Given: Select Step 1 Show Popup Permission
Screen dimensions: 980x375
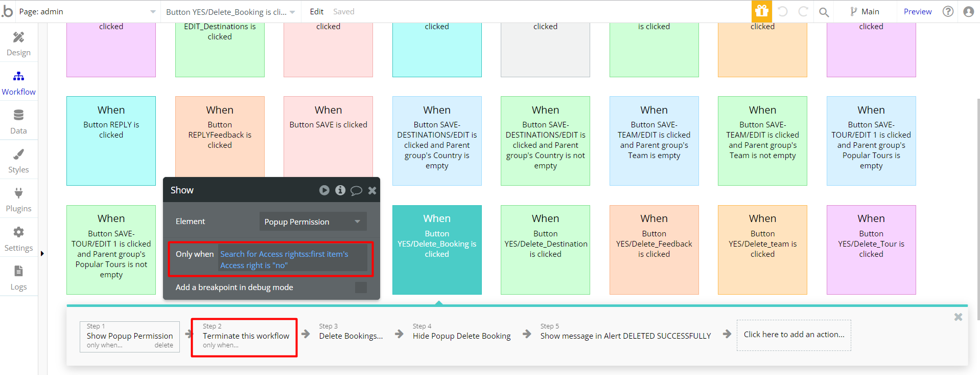Looking at the screenshot, I should coord(130,336).
